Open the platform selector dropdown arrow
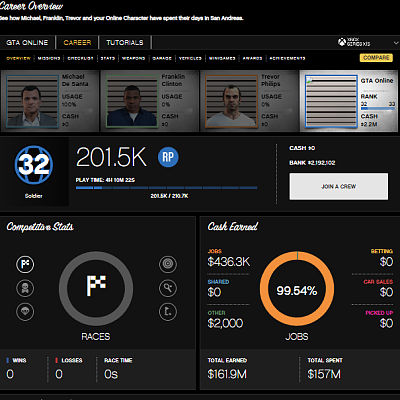Viewport: 400px width, 400px height. [396, 43]
